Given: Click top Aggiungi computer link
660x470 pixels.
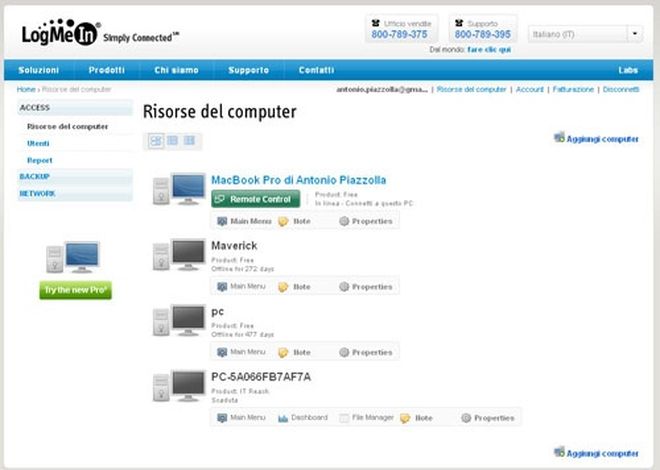Looking at the screenshot, I should click(x=596, y=138).
